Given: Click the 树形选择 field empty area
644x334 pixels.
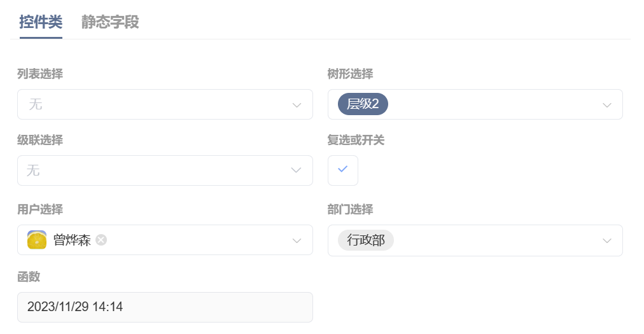Looking at the screenshot, I should tap(496, 104).
